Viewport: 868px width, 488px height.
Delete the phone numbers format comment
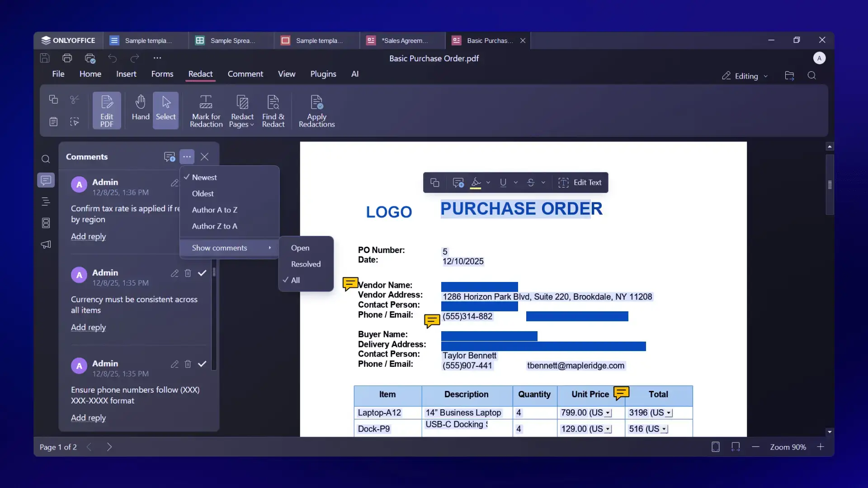click(x=188, y=364)
